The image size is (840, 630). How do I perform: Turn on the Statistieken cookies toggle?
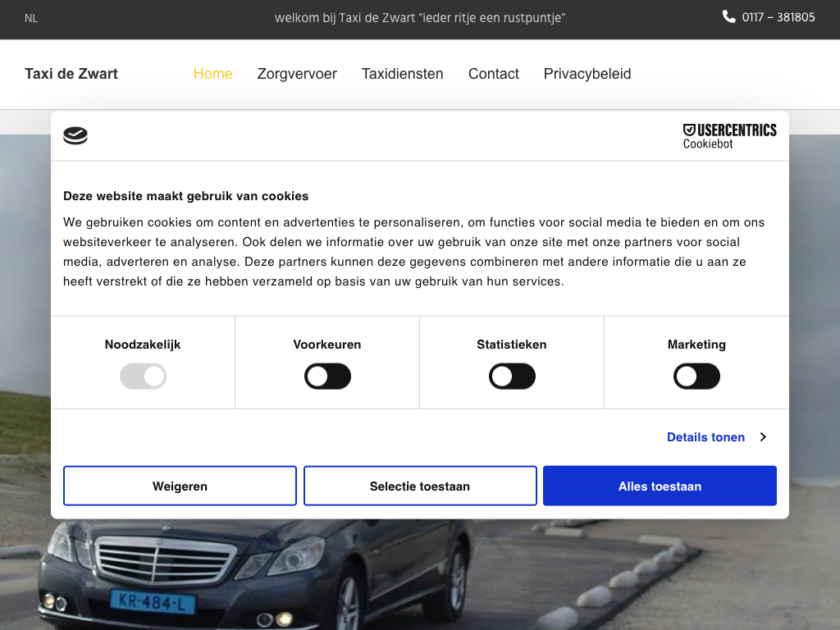(x=512, y=377)
